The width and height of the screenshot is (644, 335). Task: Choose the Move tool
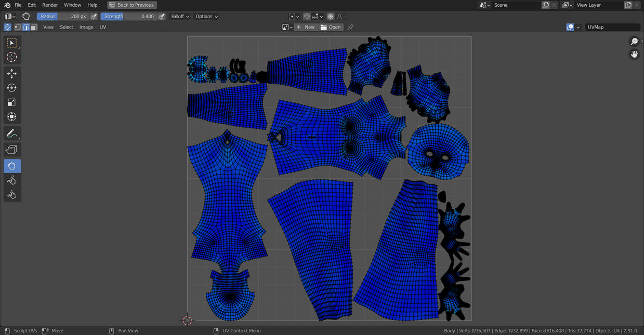point(12,74)
